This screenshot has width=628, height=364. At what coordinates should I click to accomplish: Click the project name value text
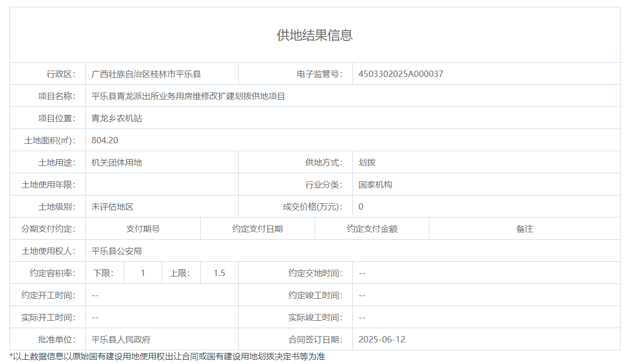click(x=188, y=96)
